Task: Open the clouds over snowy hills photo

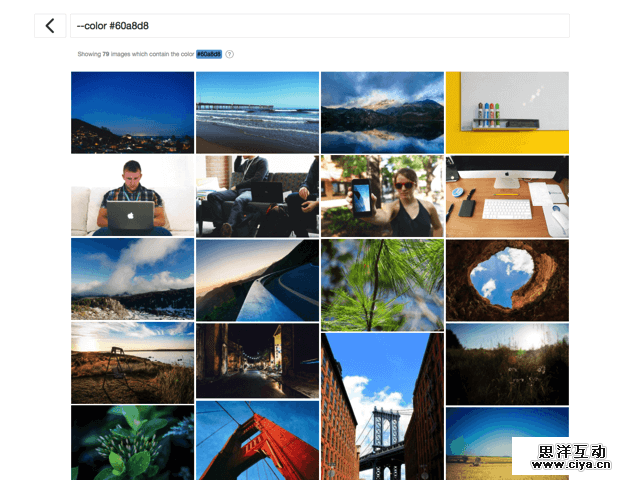Action: pyautogui.click(x=132, y=279)
